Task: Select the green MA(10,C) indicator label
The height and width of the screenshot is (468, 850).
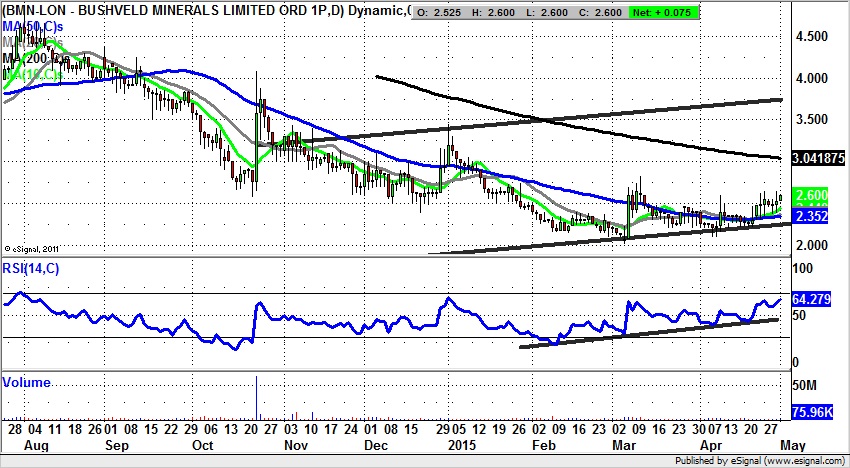Action: [36, 75]
